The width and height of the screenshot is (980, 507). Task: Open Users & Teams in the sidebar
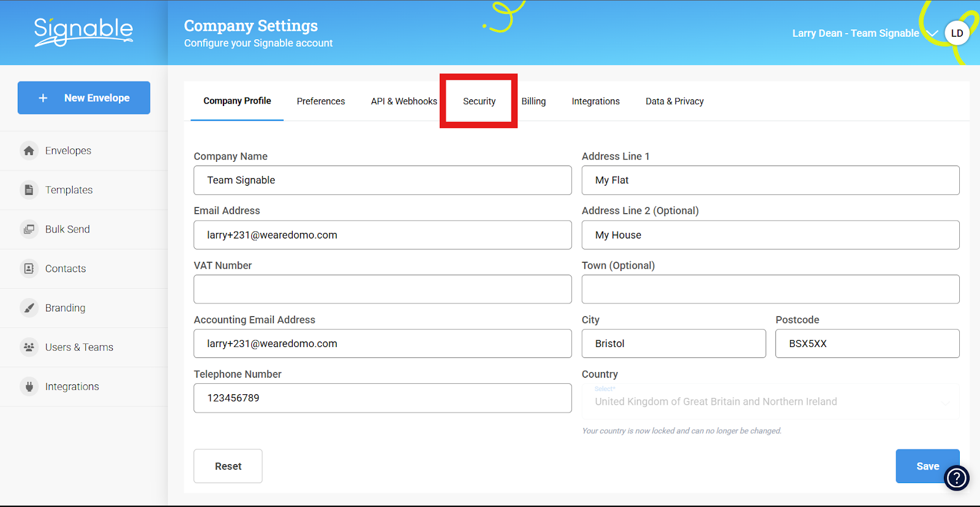[83, 346]
